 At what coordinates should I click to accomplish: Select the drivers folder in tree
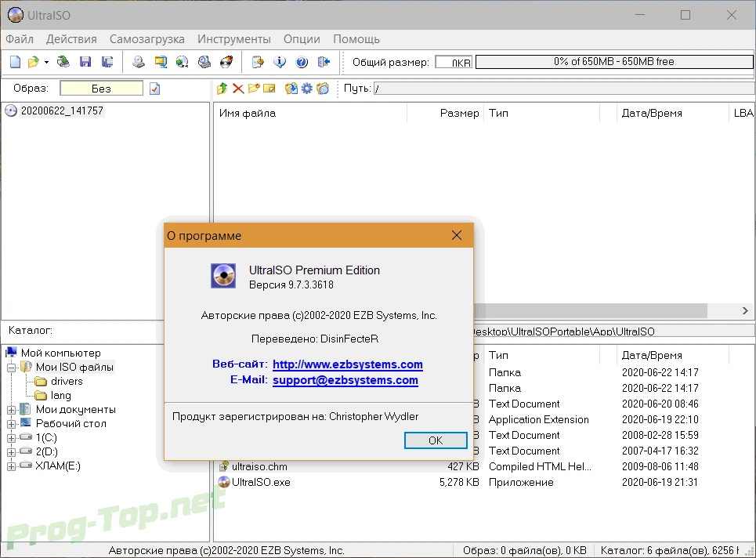(x=67, y=382)
